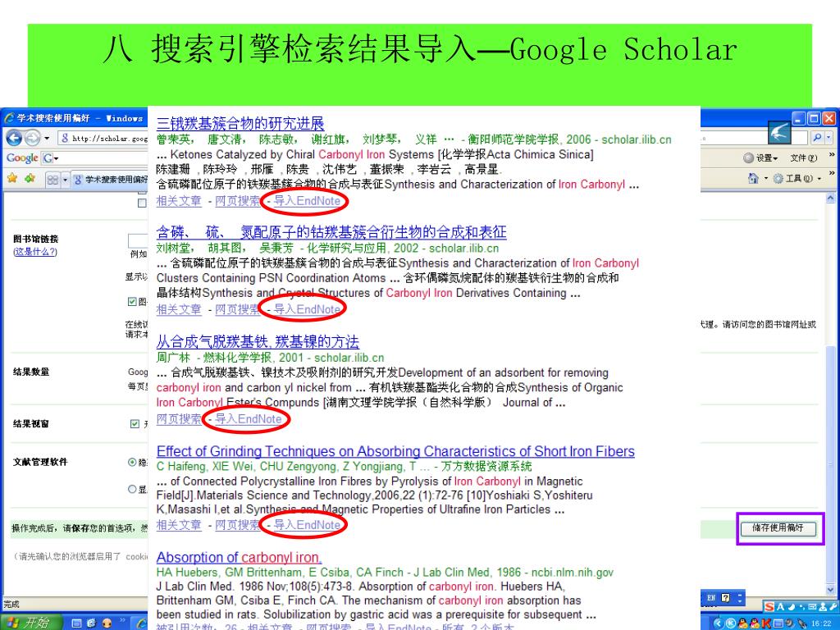Image resolution: width=840 pixels, height=630 pixels.
Task: Go back with the browser Back arrow
Action: click(x=14, y=138)
